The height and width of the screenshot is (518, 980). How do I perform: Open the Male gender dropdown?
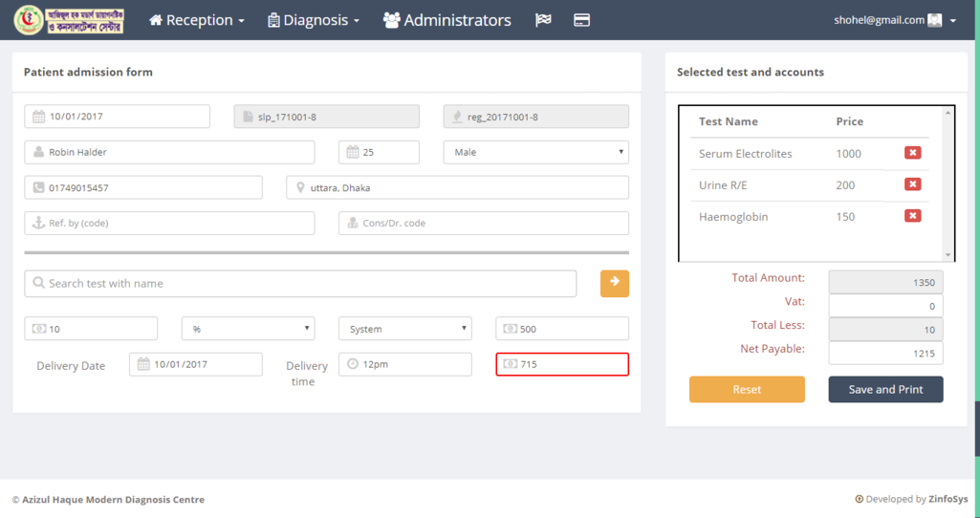point(535,152)
